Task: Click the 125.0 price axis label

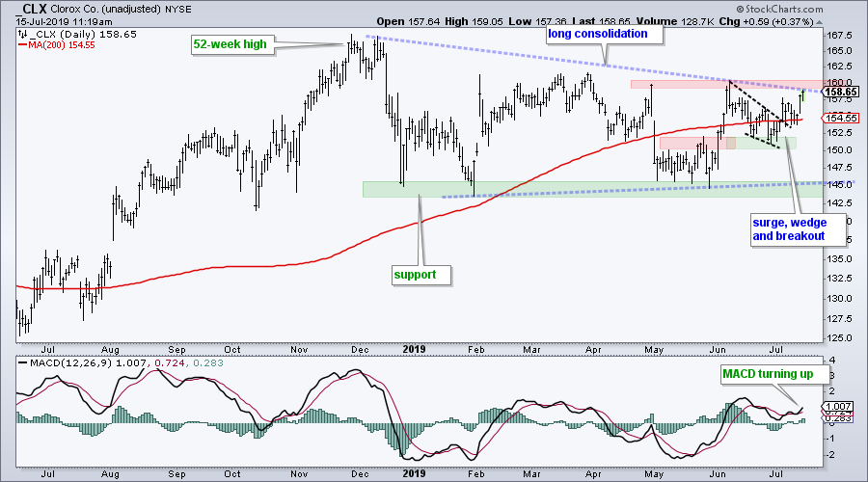Action: [840, 338]
